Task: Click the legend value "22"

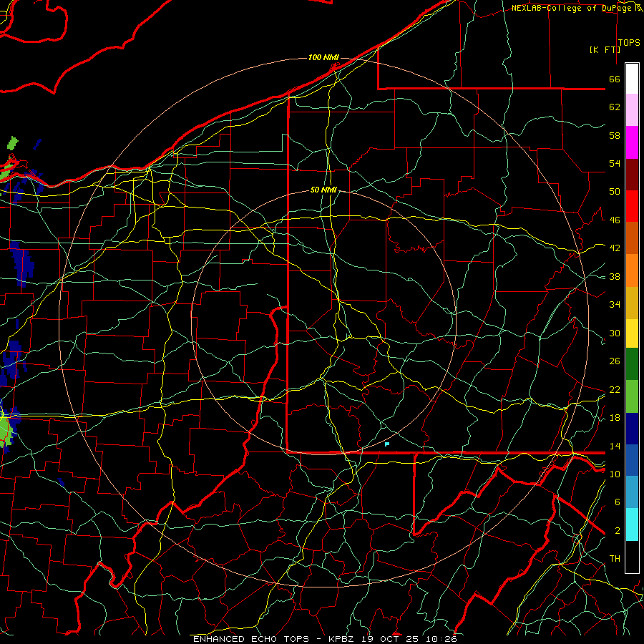Action: pyautogui.click(x=615, y=389)
